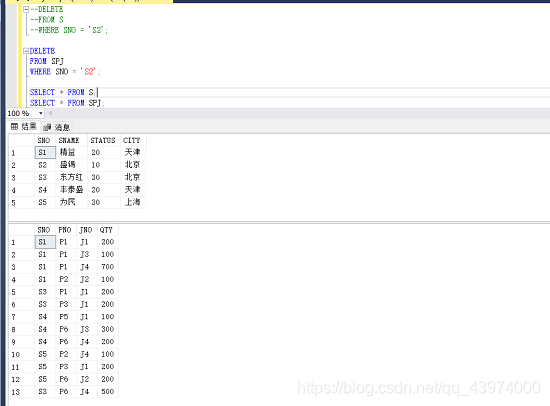Select P2 cell in row 4
The height and width of the screenshot is (406, 550).
tap(66, 279)
